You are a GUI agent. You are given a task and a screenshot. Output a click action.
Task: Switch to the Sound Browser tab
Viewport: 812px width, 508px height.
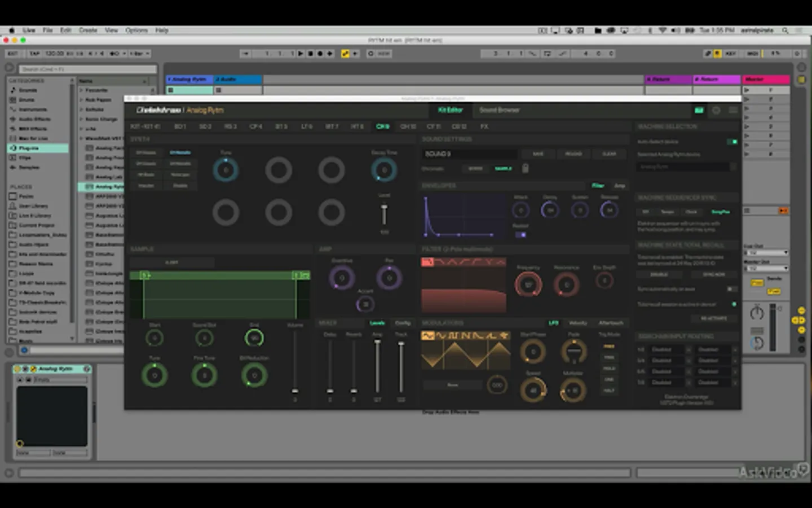coord(499,110)
